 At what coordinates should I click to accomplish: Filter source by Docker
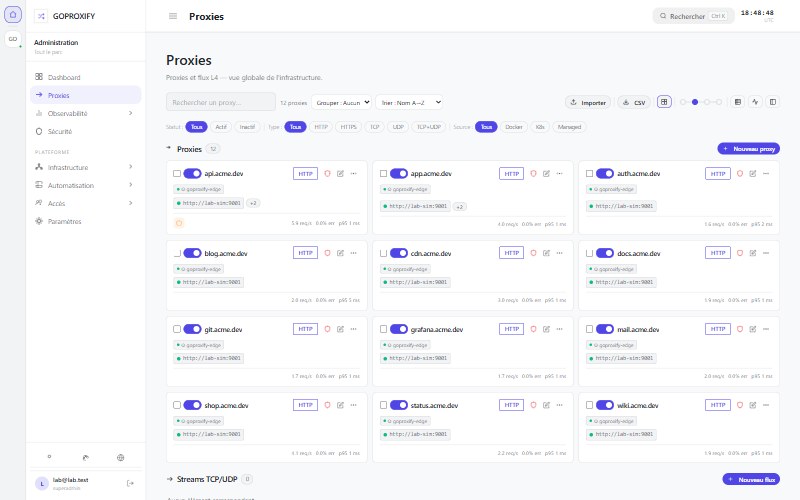point(514,127)
